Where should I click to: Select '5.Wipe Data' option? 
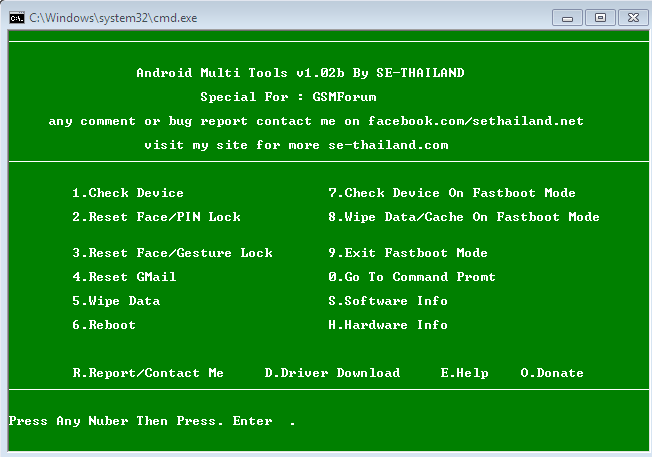[x=116, y=301]
